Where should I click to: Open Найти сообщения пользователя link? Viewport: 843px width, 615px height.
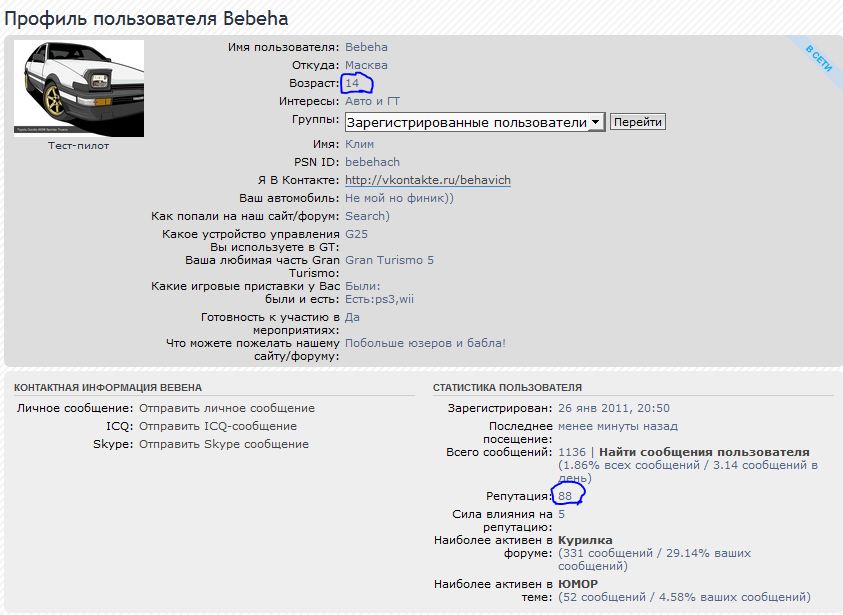[704, 452]
